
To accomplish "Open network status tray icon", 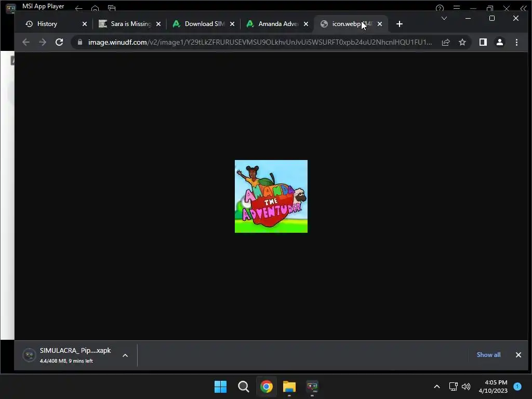I will (x=453, y=387).
